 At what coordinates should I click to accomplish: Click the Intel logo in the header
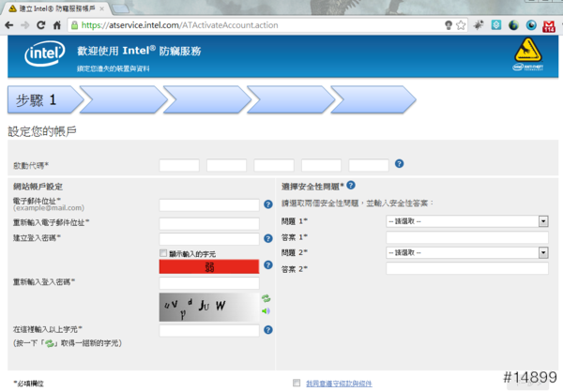tap(44, 53)
